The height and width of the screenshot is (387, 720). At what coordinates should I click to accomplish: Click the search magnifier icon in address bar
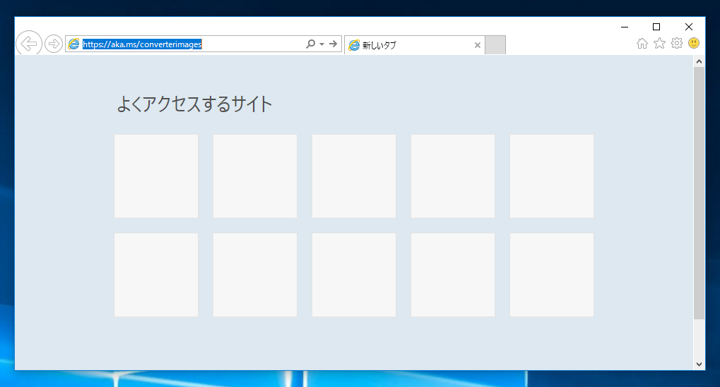310,44
